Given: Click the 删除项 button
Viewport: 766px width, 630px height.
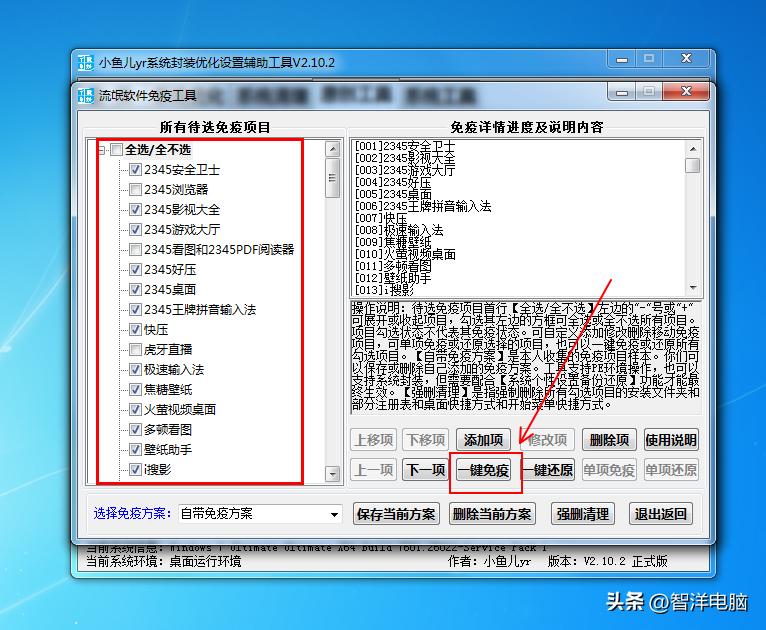Looking at the screenshot, I should [x=609, y=440].
